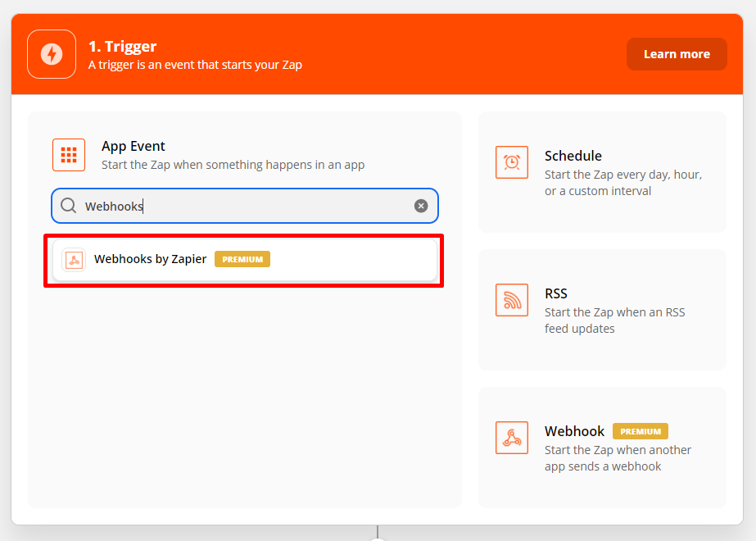Click the Webhooks by Zapier app icon

tap(74, 260)
